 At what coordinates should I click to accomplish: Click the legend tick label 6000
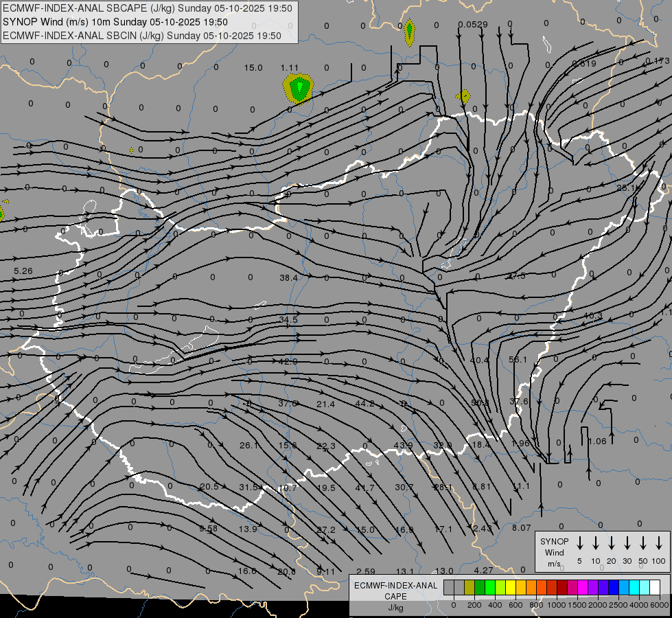[659, 605]
